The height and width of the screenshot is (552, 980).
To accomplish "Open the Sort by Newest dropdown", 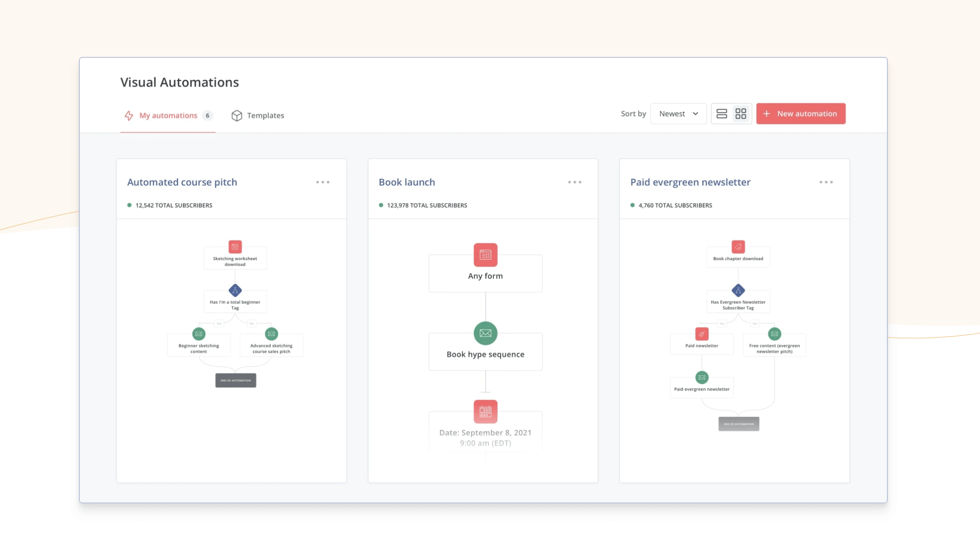I will [x=678, y=113].
